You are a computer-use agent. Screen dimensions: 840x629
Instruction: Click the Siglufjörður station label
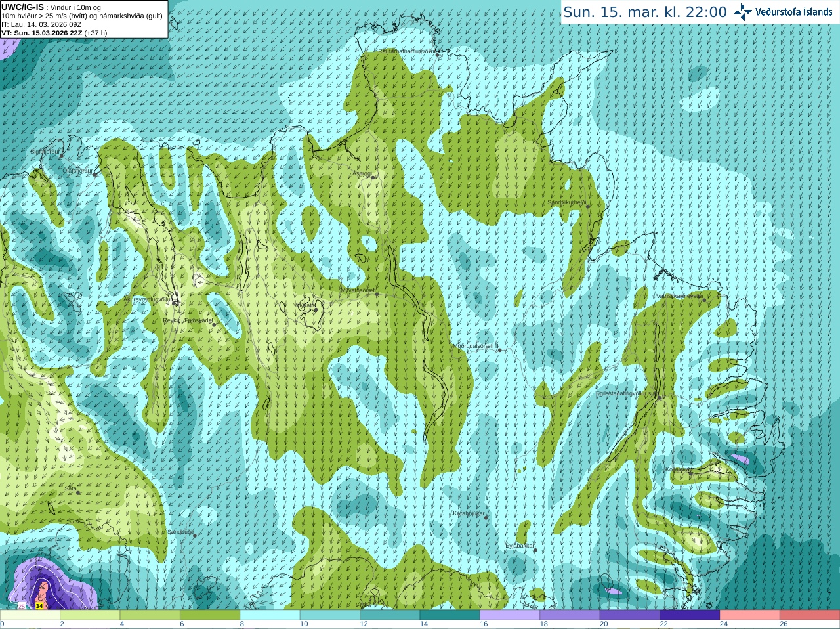pos(46,152)
